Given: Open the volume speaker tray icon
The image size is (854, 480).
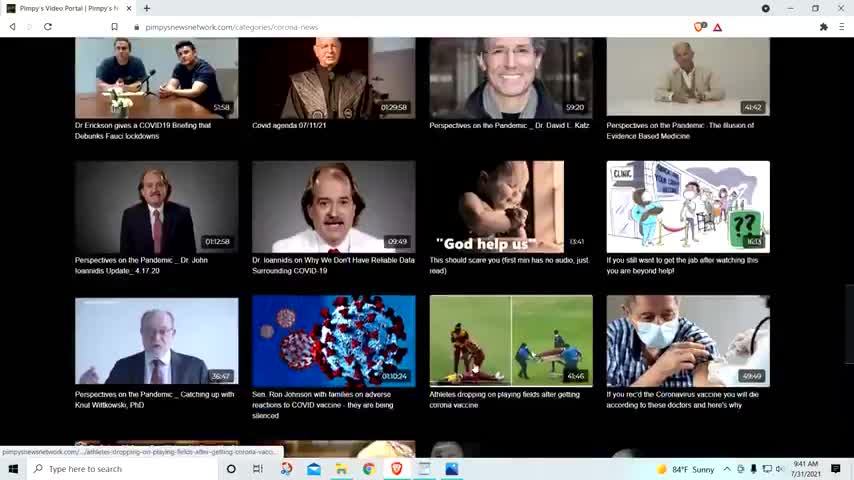Looking at the screenshot, I should 779,469.
